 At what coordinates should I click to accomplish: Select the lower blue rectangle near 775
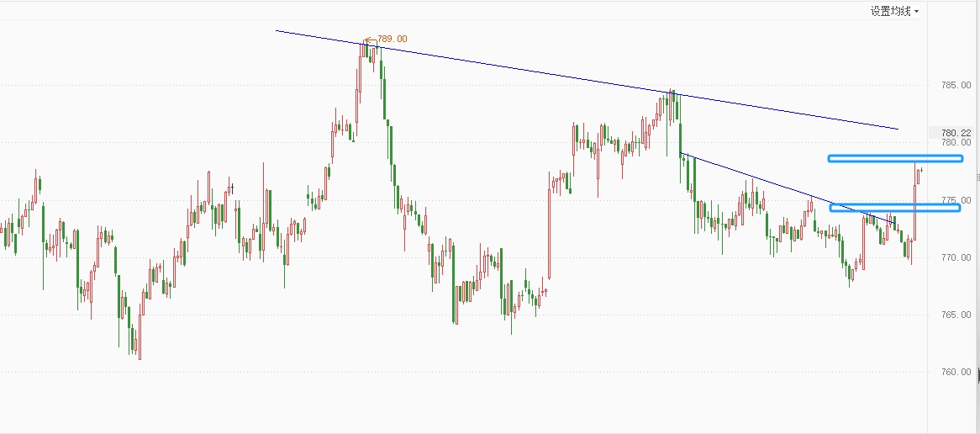[894, 208]
